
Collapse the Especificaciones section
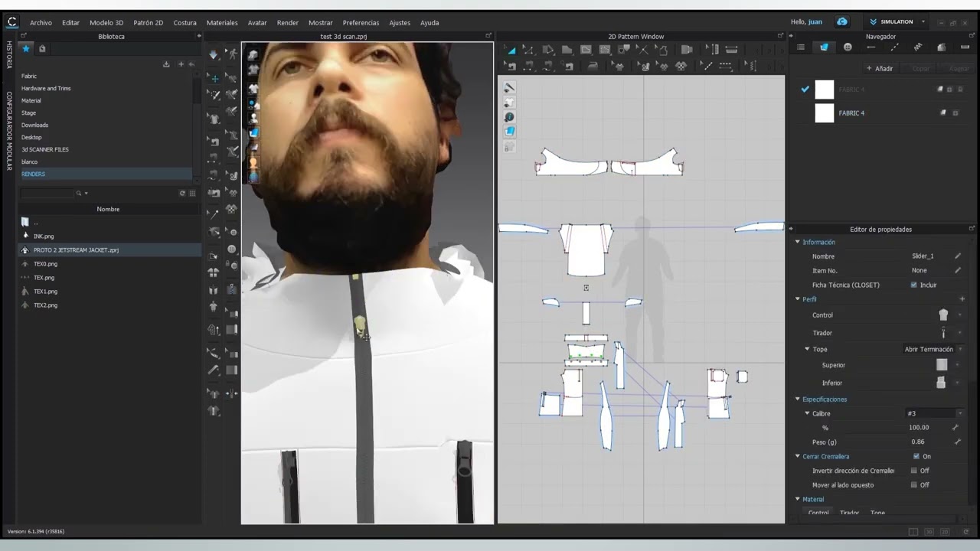click(797, 399)
